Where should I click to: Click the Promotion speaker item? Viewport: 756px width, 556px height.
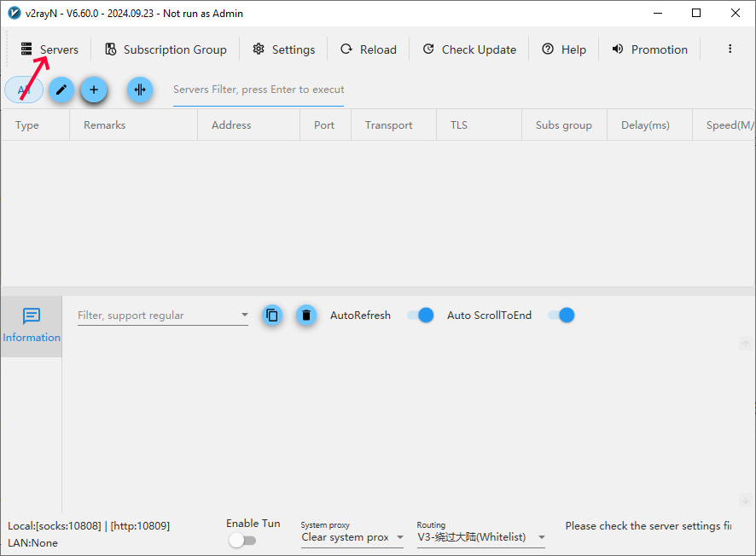(649, 49)
